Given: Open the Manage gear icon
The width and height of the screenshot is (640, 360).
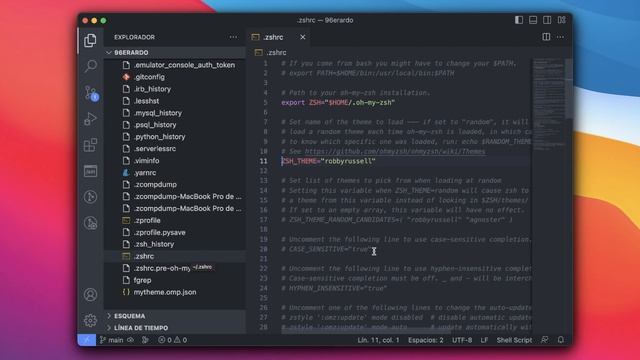Looking at the screenshot, I should pos(90,320).
